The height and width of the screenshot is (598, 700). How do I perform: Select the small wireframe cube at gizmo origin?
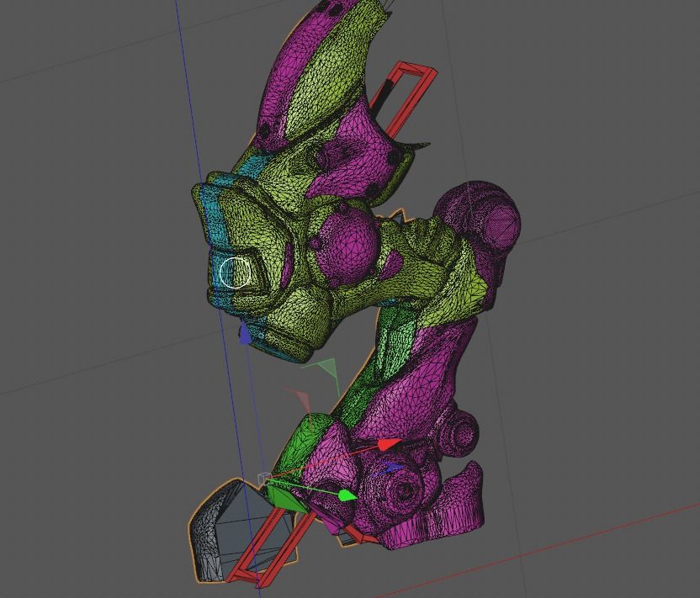click(x=265, y=478)
